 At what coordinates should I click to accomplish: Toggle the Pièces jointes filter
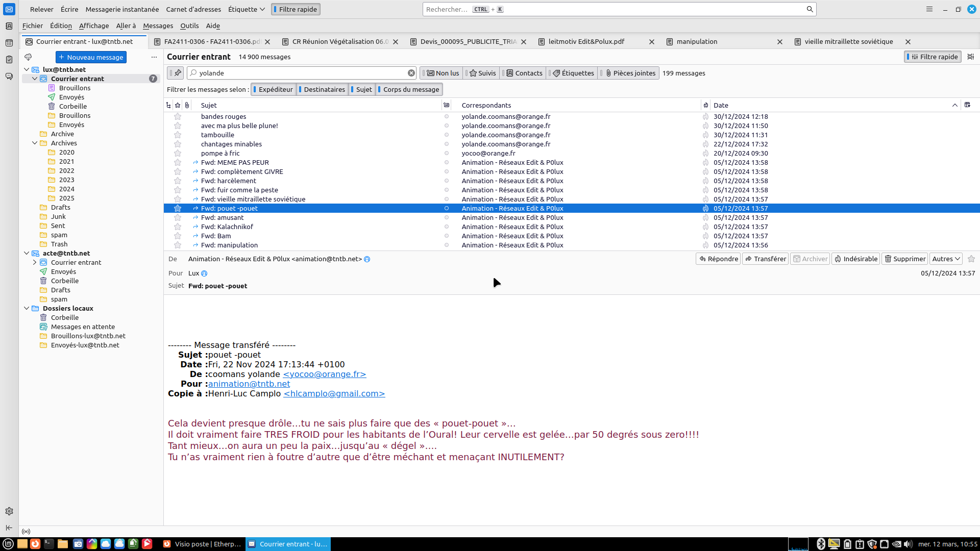(x=630, y=73)
